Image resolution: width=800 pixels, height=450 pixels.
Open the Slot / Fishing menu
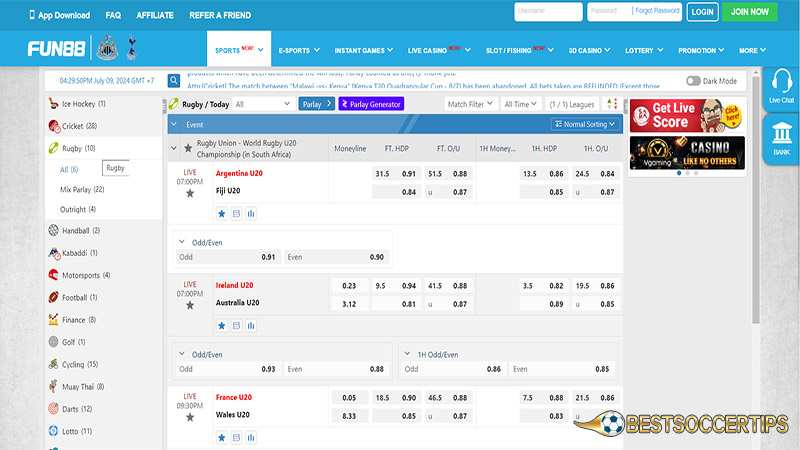tap(519, 50)
